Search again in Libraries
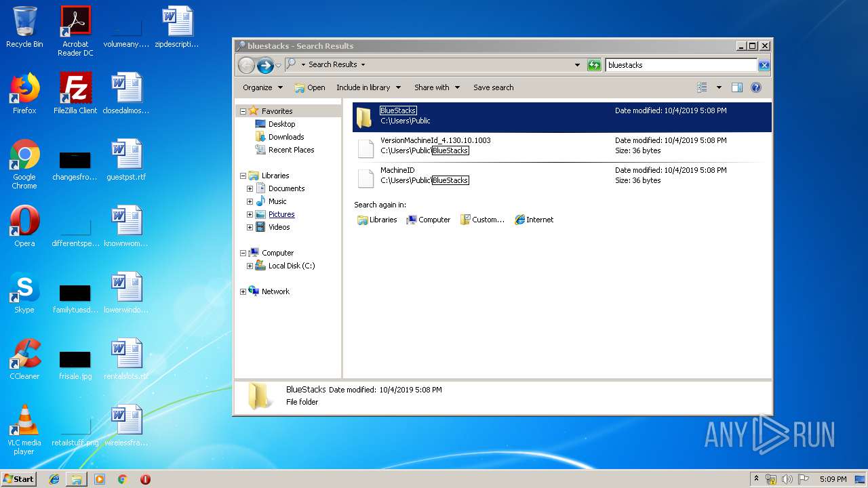868x488 pixels. 377,220
